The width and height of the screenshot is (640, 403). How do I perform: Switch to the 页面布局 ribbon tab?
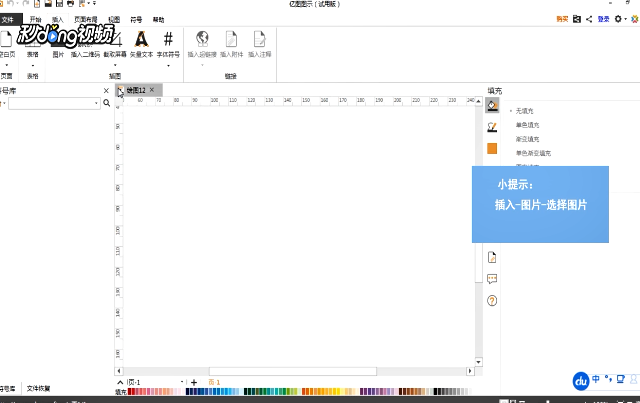86,20
